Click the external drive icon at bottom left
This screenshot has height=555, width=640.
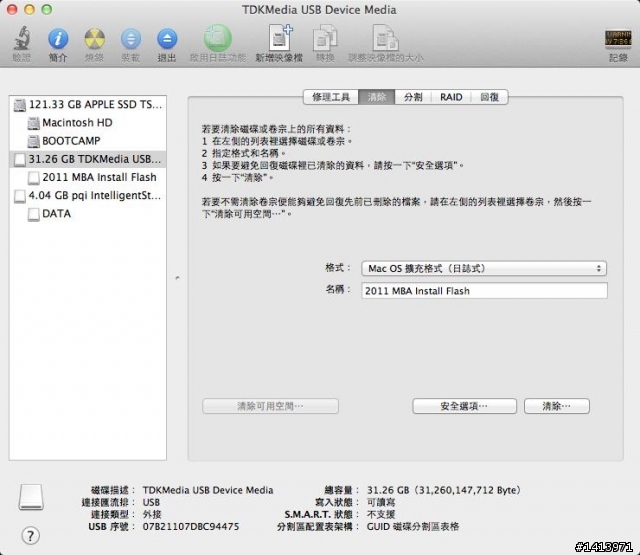[x=31, y=497]
